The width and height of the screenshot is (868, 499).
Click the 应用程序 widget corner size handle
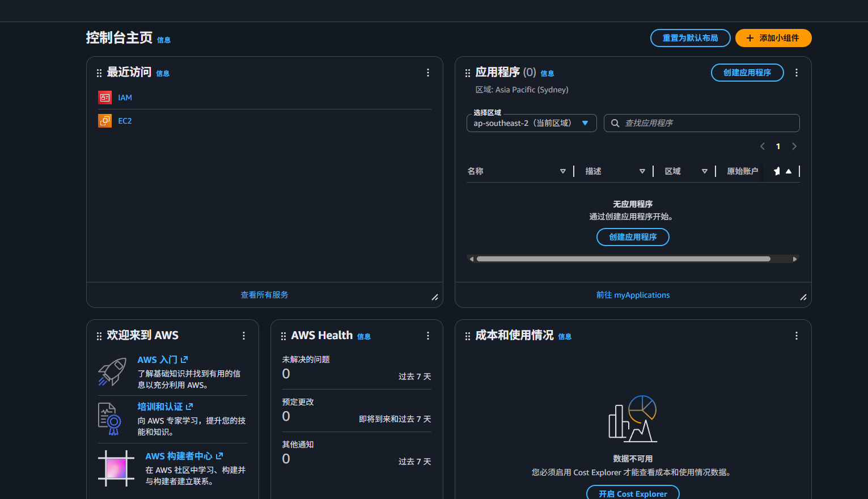(803, 297)
